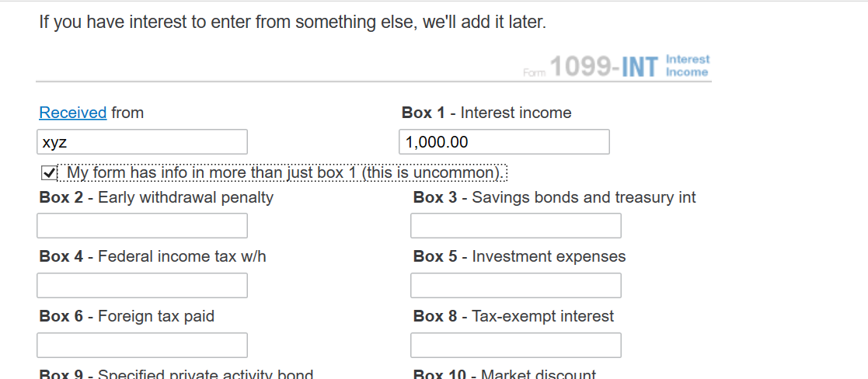The width and height of the screenshot is (868, 379).
Task: Click the 'My form has info' checkbox label
Action: (286, 173)
